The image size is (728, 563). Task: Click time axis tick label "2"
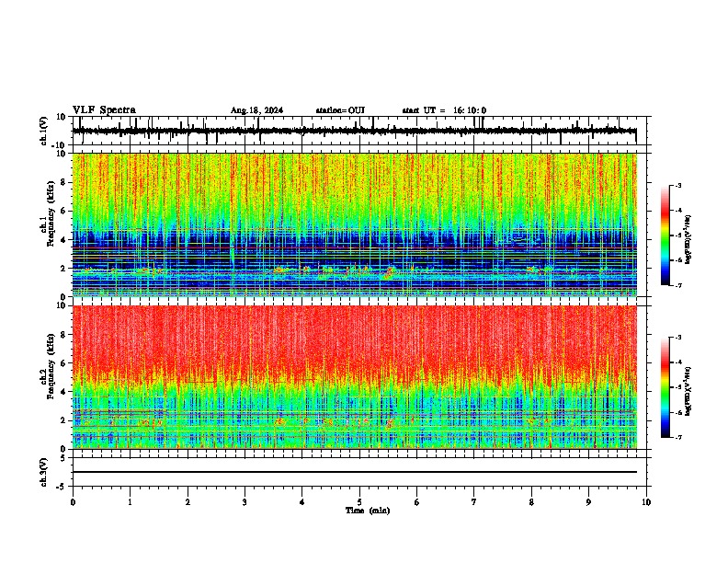click(188, 502)
